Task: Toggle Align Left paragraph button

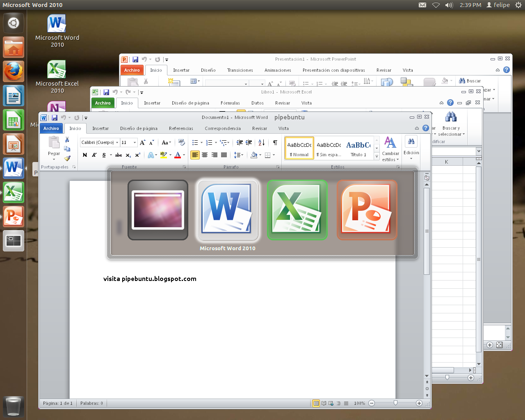Action: point(195,155)
